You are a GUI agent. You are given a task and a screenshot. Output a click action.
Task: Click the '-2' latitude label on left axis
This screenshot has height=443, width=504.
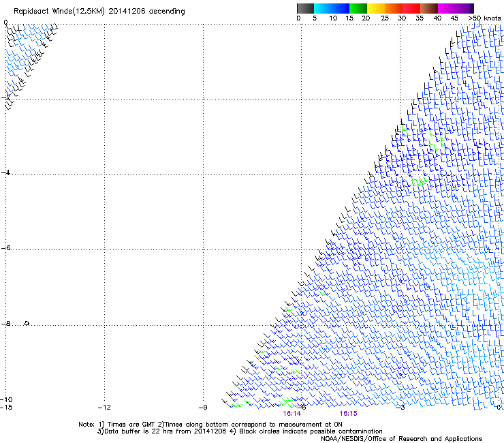point(6,97)
